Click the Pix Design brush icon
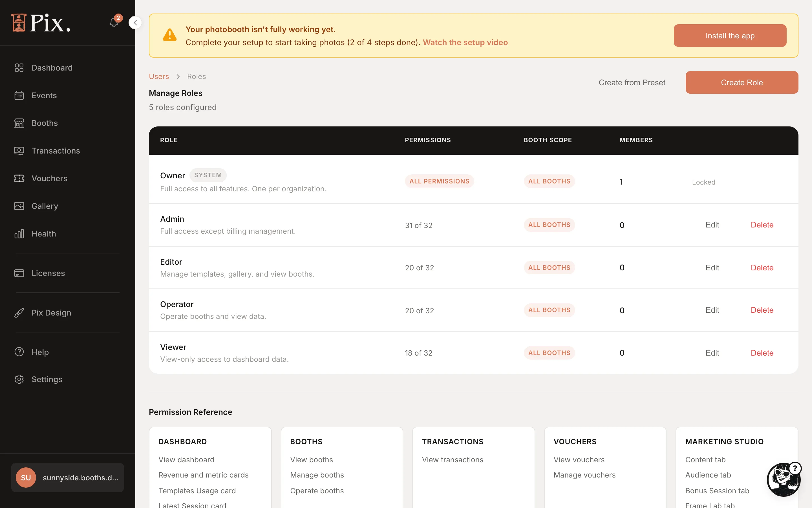 [19, 313]
